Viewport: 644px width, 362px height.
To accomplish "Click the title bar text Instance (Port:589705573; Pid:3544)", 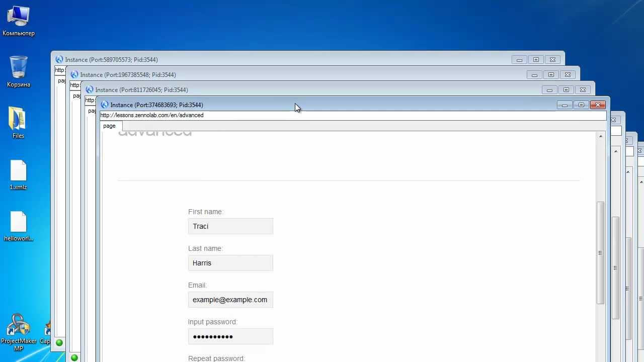I will click(x=111, y=60).
